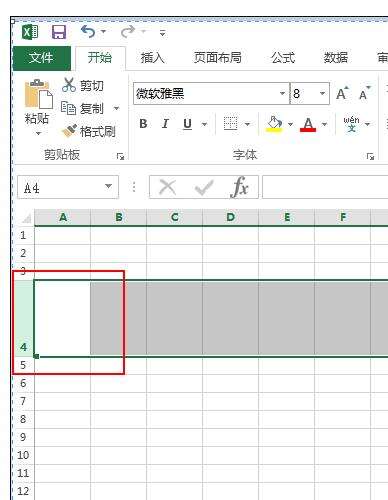
Task: Select column B header
Action: (119, 218)
